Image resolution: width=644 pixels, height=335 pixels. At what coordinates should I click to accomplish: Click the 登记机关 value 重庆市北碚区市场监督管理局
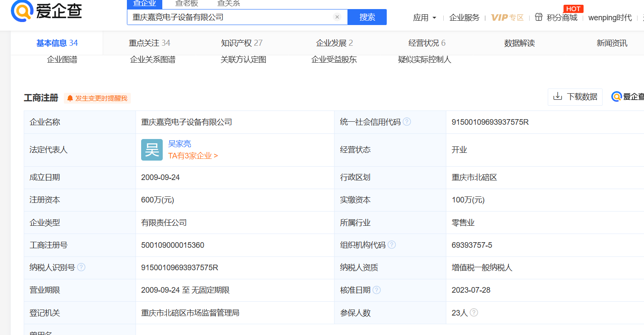[190, 313]
